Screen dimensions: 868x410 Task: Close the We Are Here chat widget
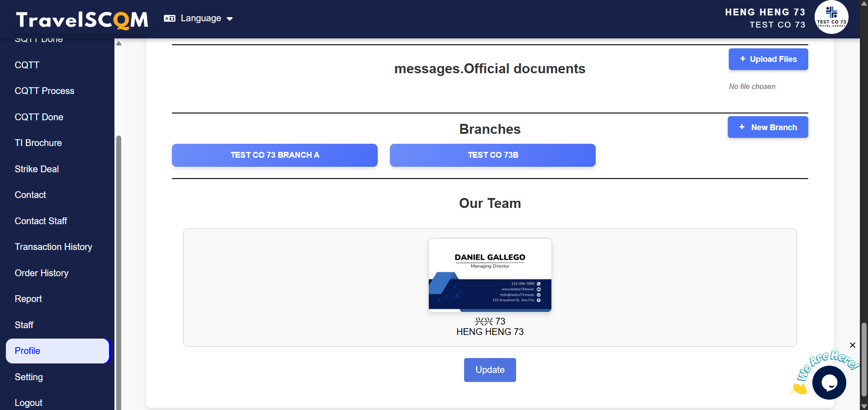(x=852, y=345)
